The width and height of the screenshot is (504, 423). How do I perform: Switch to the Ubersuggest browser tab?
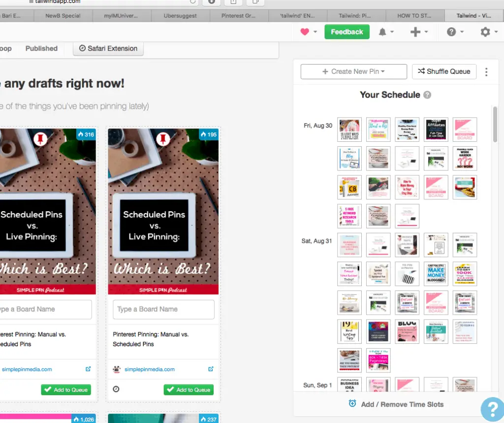[180, 16]
